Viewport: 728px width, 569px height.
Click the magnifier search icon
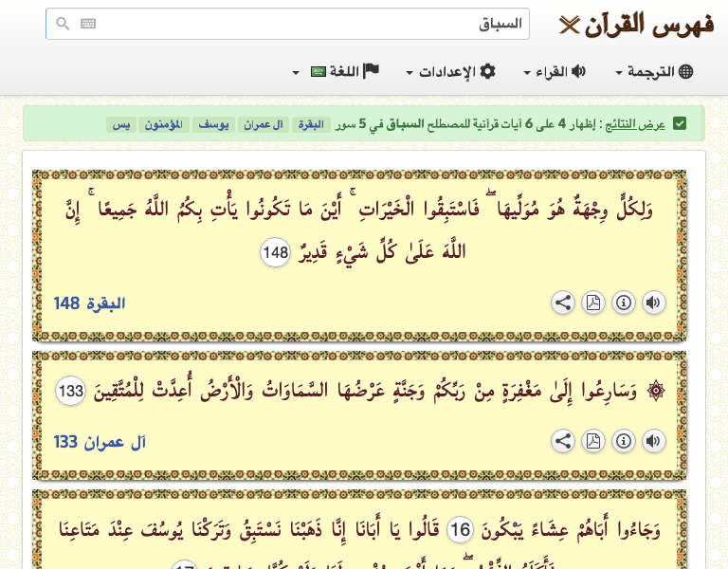[x=63, y=24]
